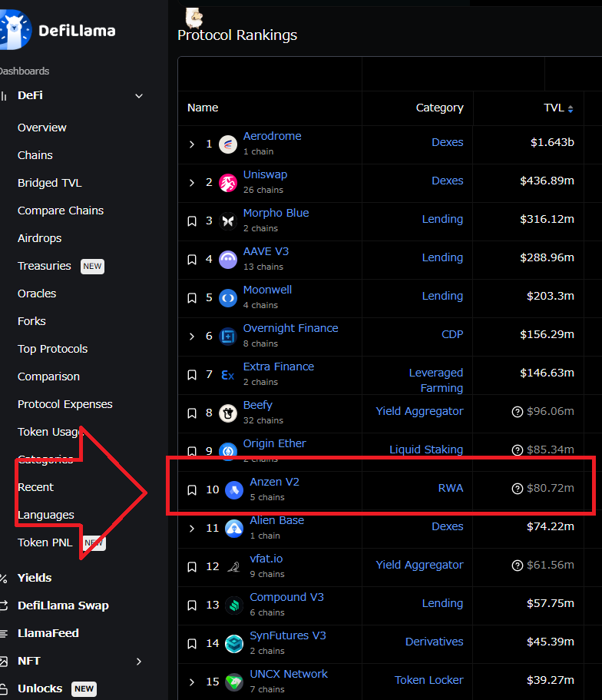Click the Extra Finance Ex logo
The width and height of the screenshot is (602, 700).
click(227, 375)
